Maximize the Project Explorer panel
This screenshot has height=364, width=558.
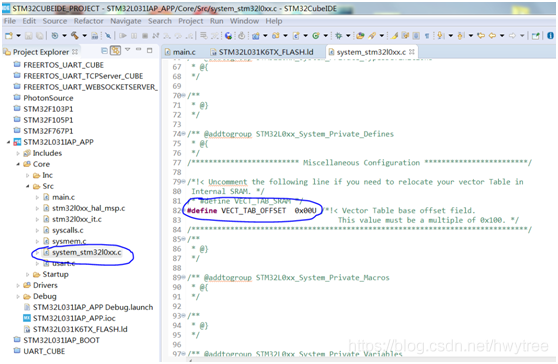149,50
